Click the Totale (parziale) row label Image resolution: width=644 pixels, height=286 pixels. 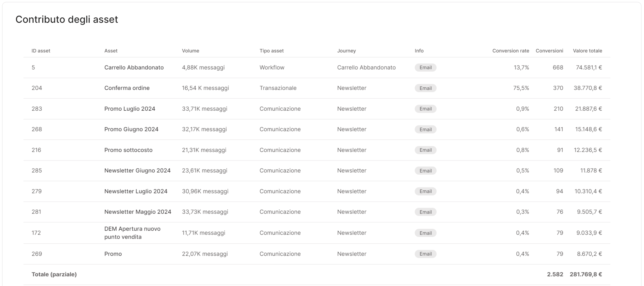(x=54, y=274)
